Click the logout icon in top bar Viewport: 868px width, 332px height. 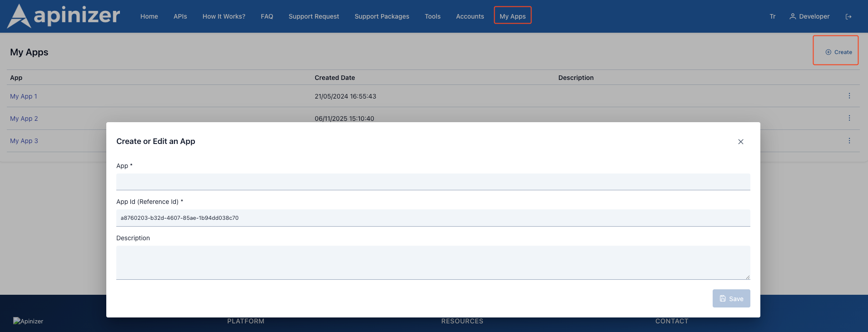[x=848, y=17]
